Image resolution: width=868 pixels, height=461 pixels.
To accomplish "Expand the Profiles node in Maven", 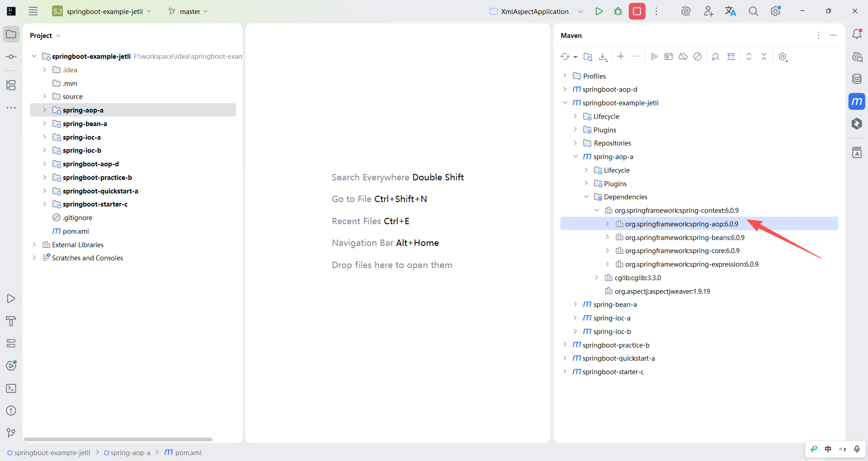I will click(x=565, y=76).
